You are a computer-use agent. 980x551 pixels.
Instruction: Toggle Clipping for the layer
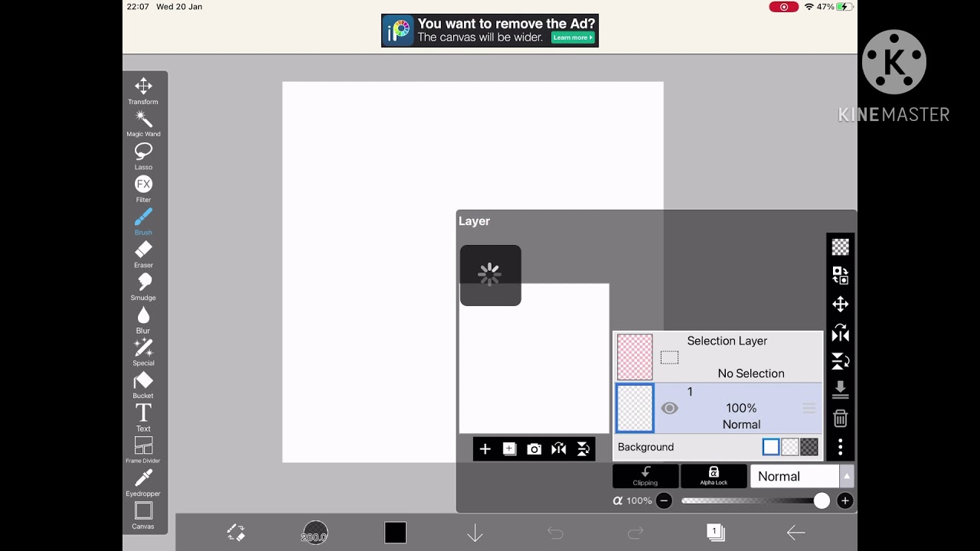pos(645,476)
